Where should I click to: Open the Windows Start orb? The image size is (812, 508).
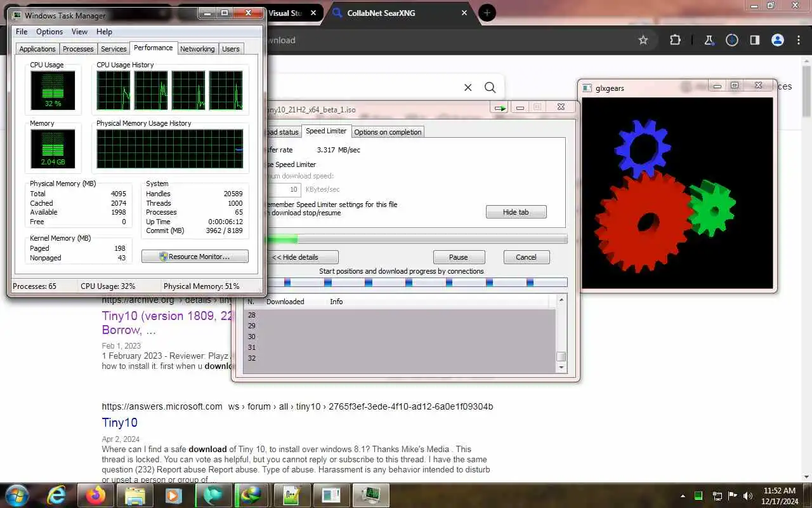[x=16, y=495]
